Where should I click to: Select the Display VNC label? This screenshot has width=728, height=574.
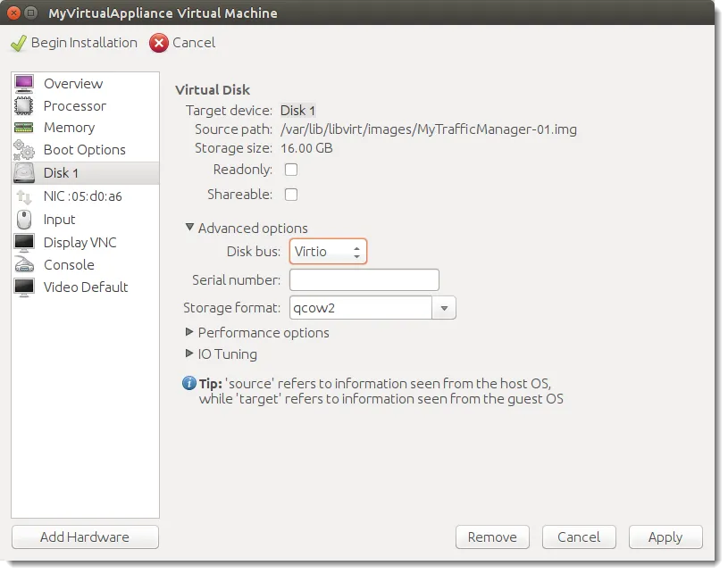tap(79, 242)
